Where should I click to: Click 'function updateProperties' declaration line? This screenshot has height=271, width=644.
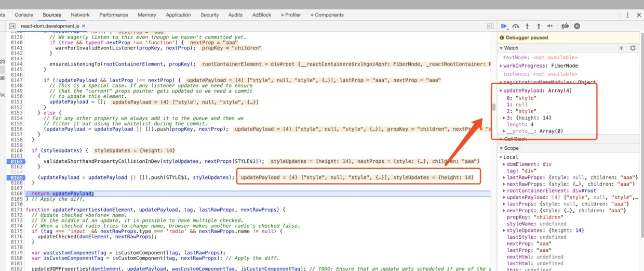click(156, 210)
